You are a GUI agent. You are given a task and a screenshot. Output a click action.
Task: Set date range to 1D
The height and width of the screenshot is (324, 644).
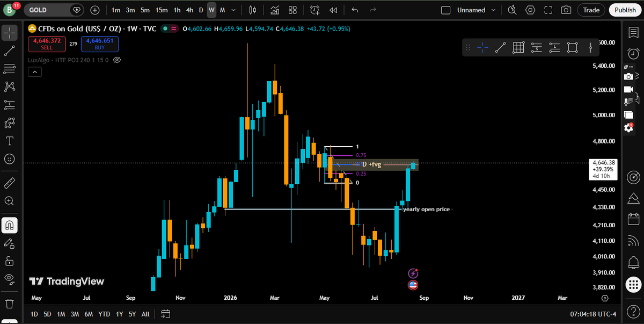34,314
